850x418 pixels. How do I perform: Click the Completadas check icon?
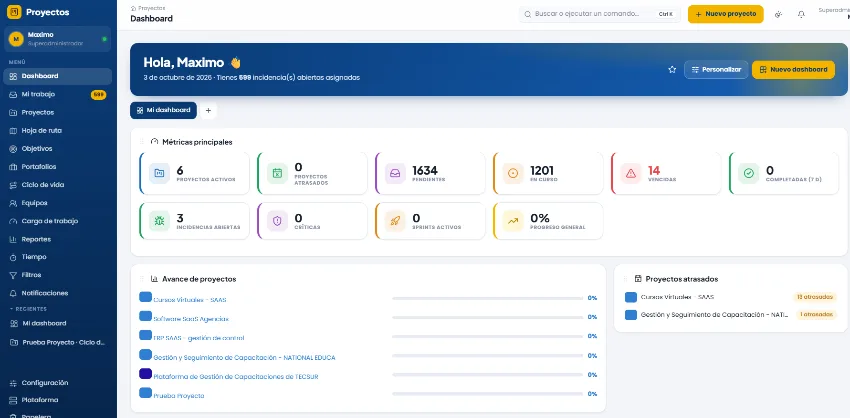pos(749,173)
